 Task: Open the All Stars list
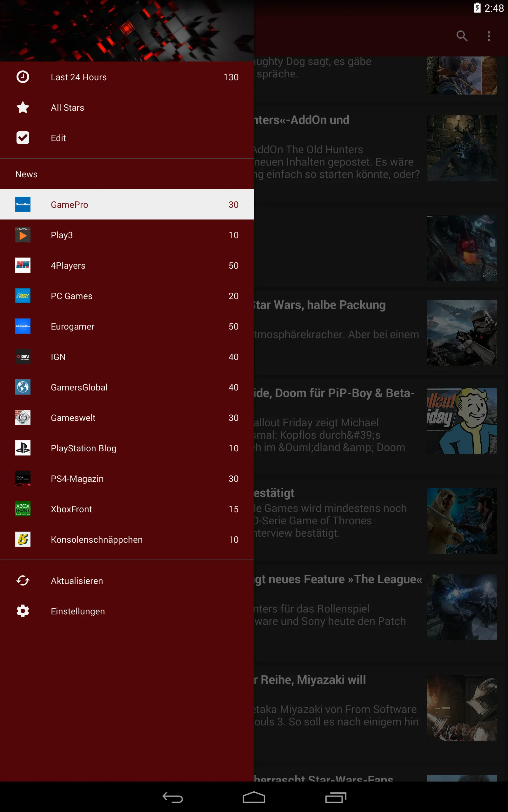click(127, 108)
